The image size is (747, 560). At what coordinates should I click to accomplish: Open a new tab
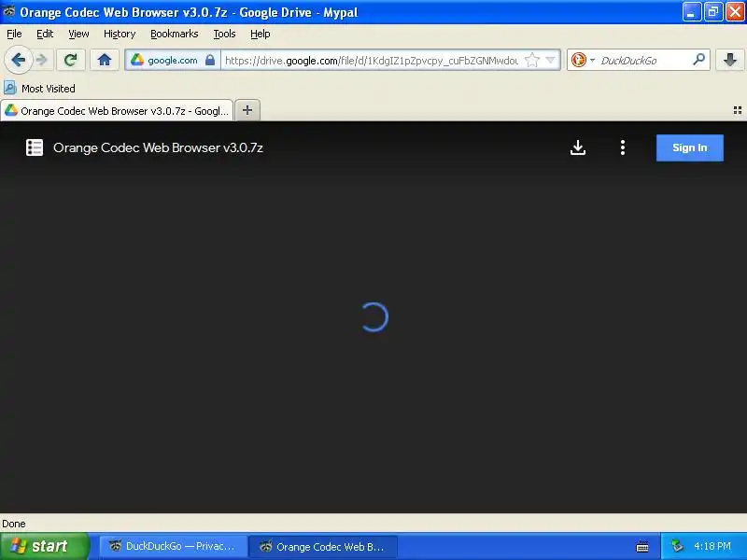coord(247,110)
